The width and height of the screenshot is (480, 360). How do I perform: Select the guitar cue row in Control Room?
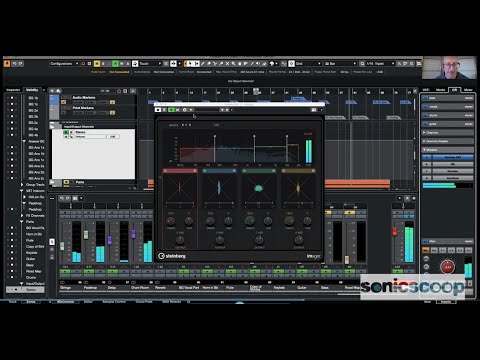point(447,124)
